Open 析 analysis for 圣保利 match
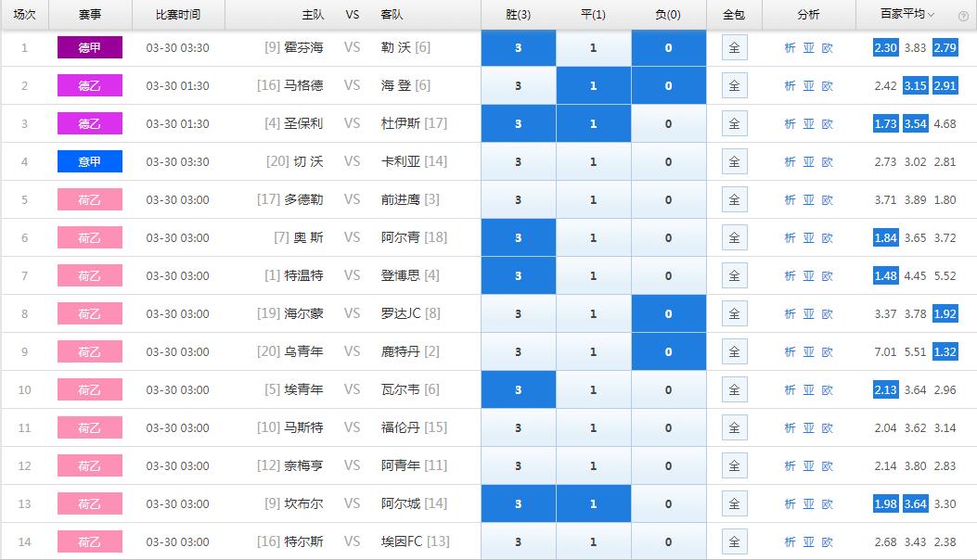The image size is (977, 560). (790, 124)
